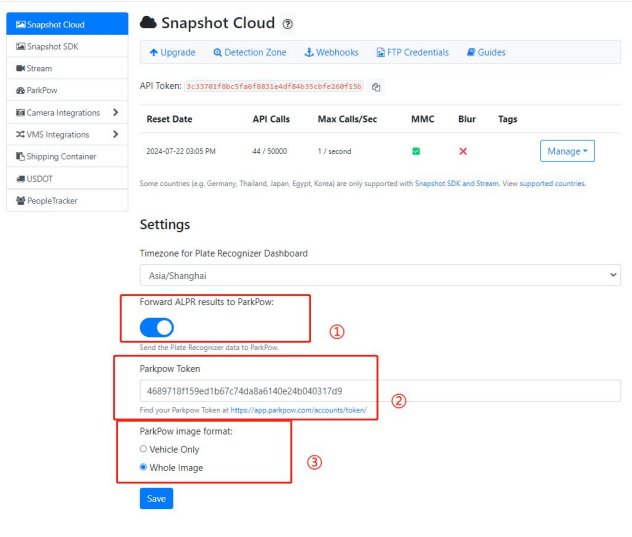
Task: Click the Upgrade arrow icon
Action: (x=154, y=52)
